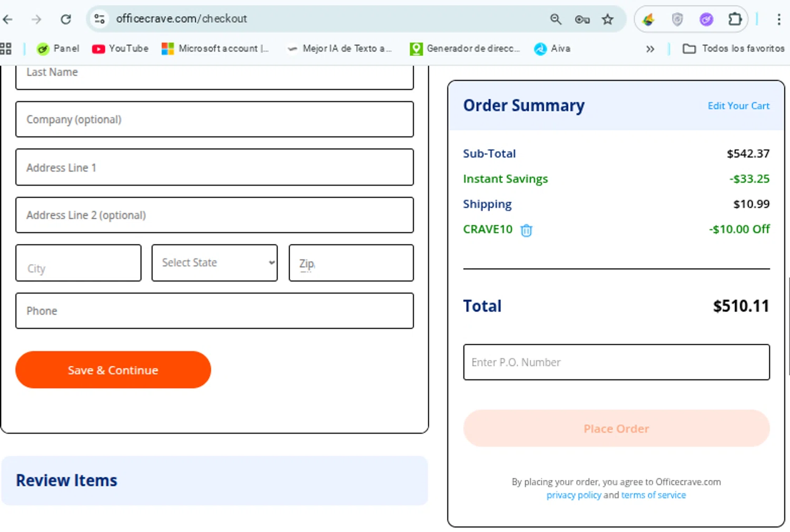Open the Extensions puzzle icon
The height and width of the screenshot is (532, 790).
point(735,19)
